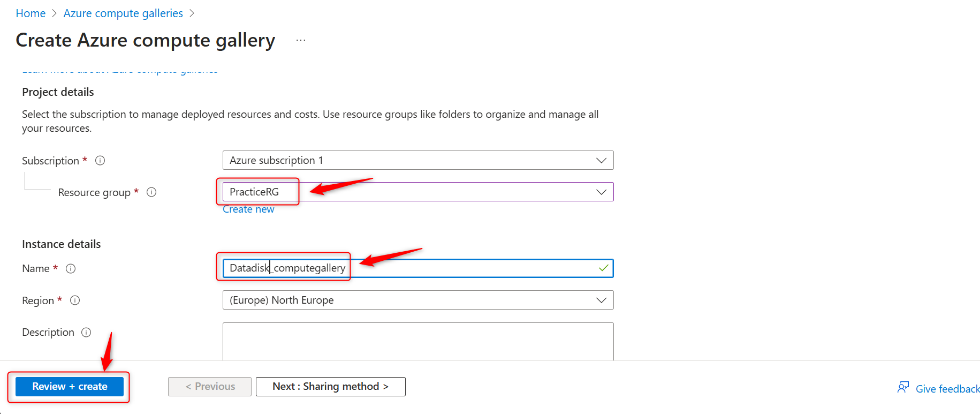Click the Description text area
The width and height of the screenshot is (980, 414).
point(418,342)
